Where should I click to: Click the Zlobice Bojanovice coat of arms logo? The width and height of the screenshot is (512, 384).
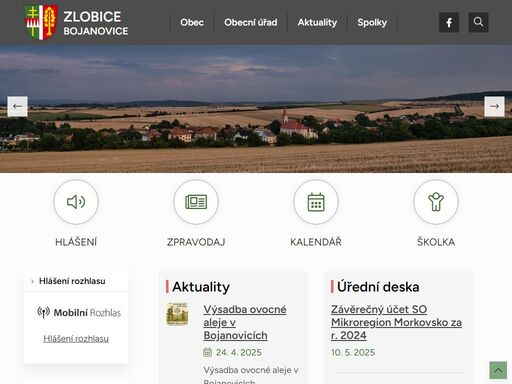(x=41, y=22)
